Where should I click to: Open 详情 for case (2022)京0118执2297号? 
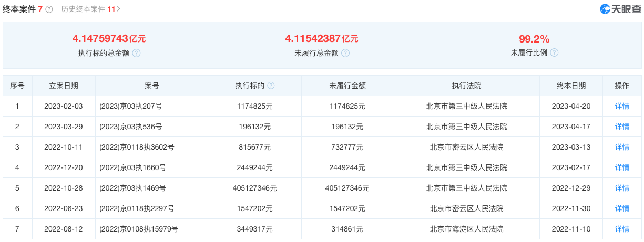click(622, 208)
